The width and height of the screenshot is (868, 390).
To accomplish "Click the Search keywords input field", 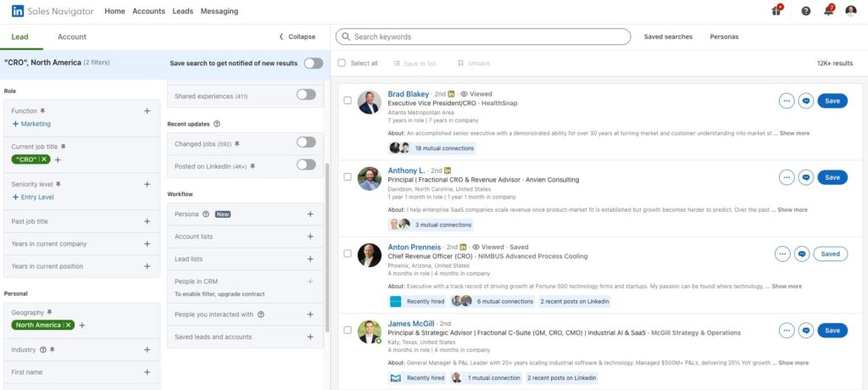I will [x=482, y=36].
